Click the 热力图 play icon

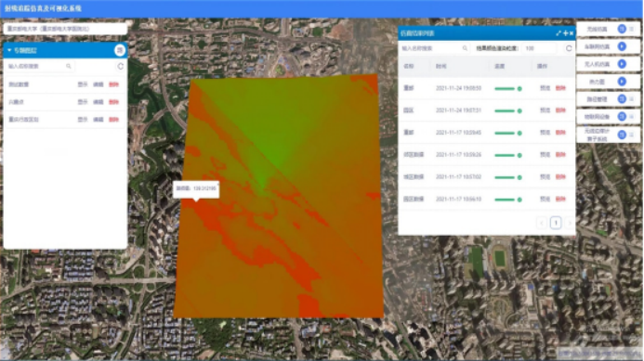click(x=622, y=82)
